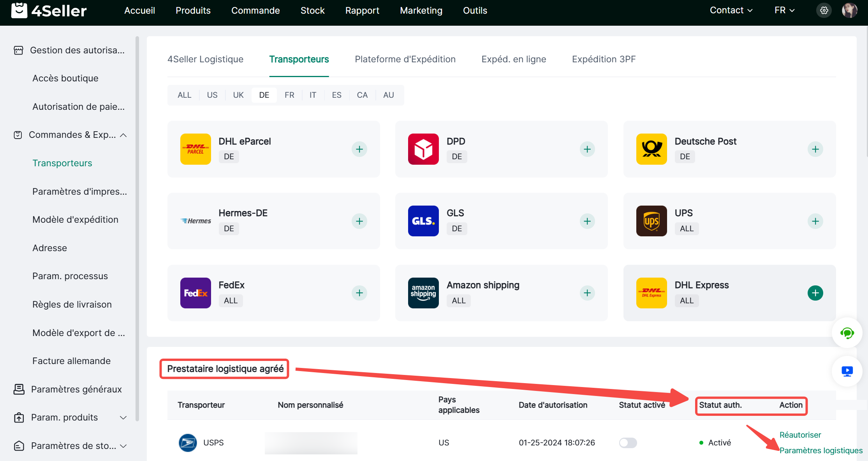Open the video tutorial floating icon
Viewport: 868px width, 461px height.
[847, 371]
